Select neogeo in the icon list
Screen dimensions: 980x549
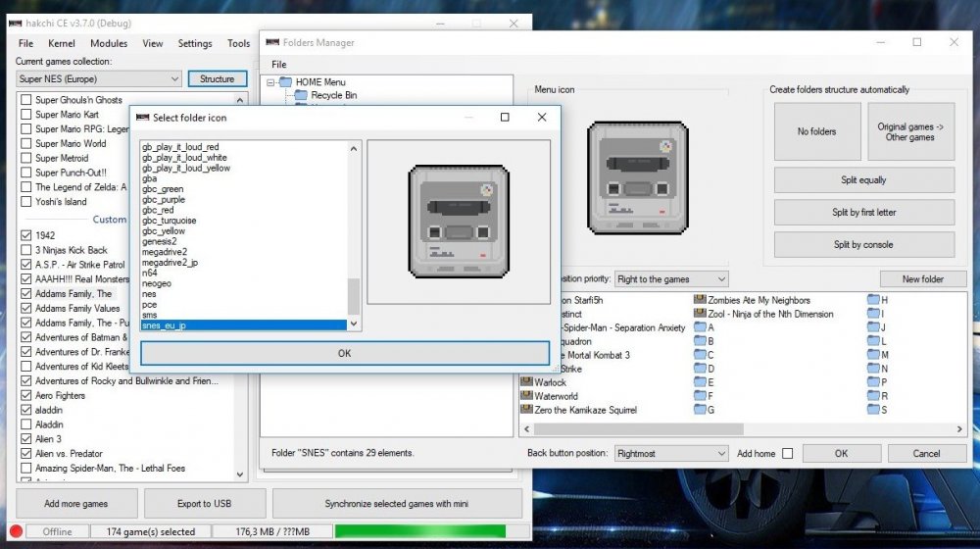coord(158,283)
